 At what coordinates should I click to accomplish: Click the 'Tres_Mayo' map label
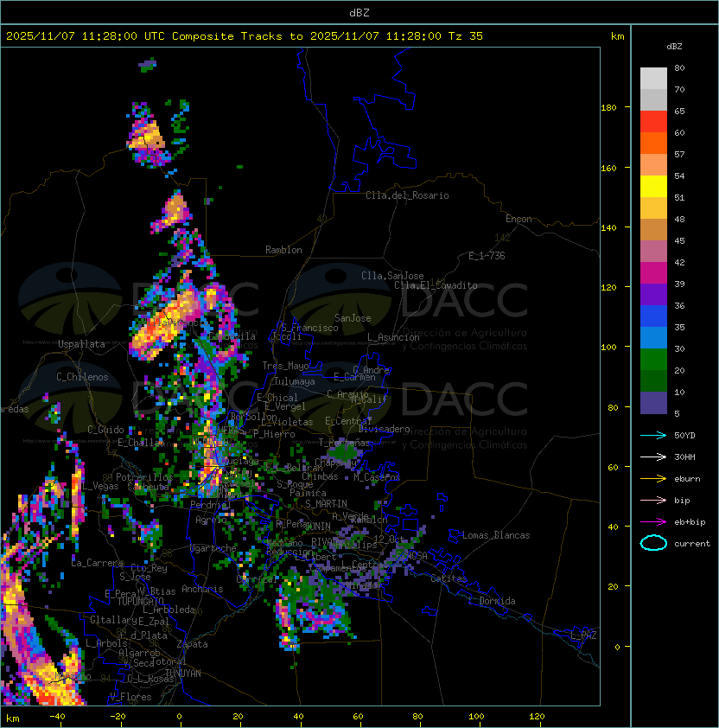[x=285, y=366]
